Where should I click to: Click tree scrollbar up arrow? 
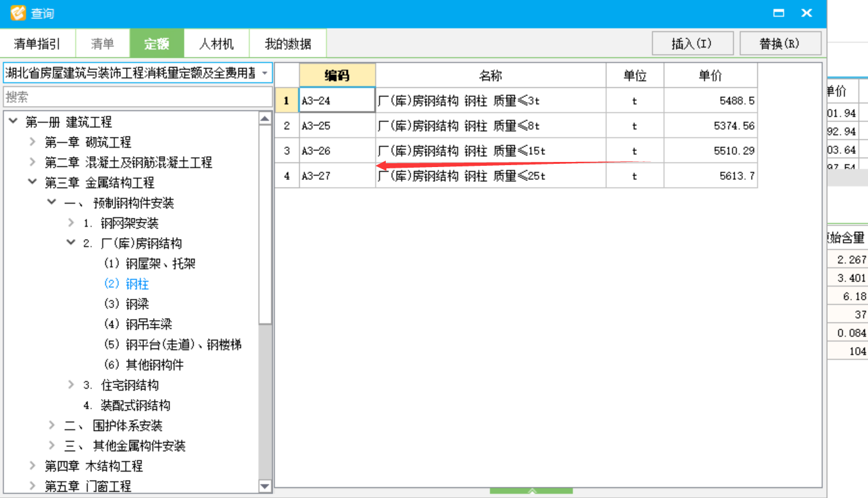point(266,119)
